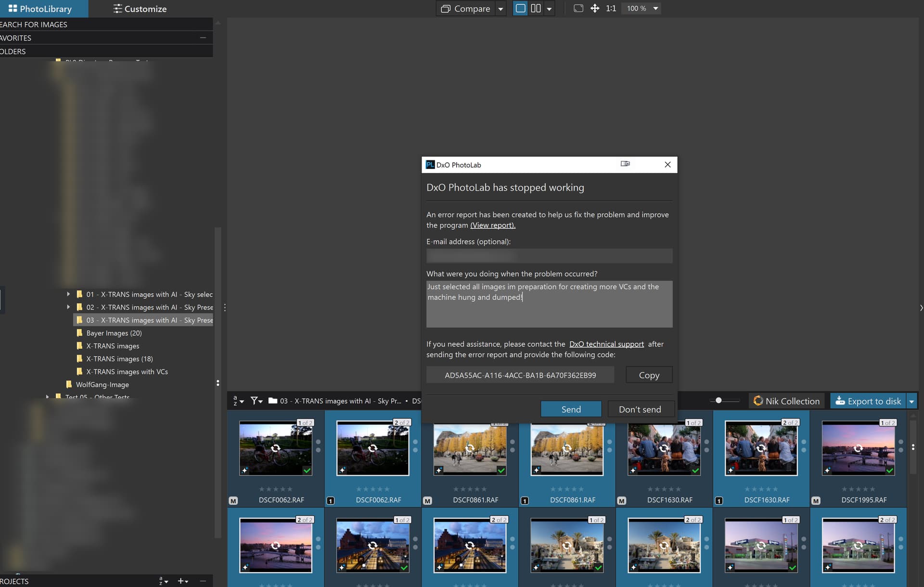The image size is (924, 587).
Task: Expand the 01 - X-TRANS images folder
Action: pyautogui.click(x=68, y=294)
